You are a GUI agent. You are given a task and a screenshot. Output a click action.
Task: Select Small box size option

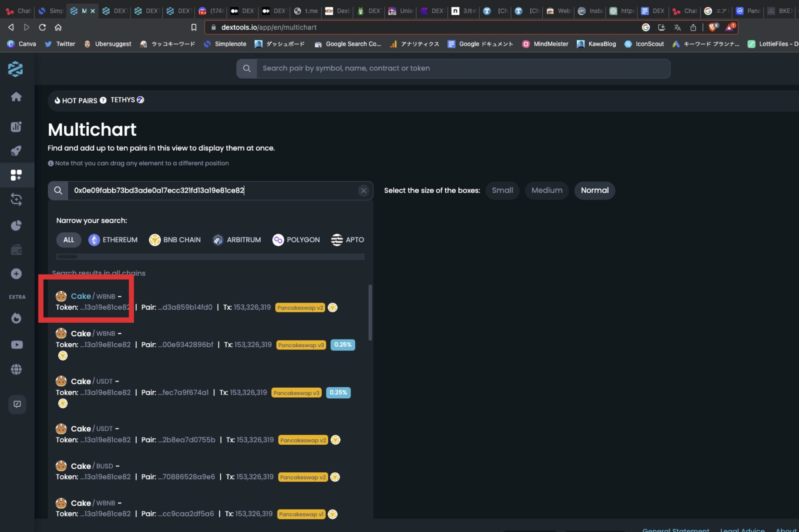[502, 190]
